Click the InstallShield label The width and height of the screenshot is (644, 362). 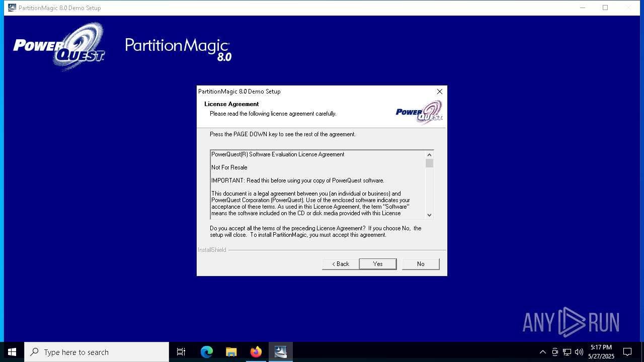212,250
